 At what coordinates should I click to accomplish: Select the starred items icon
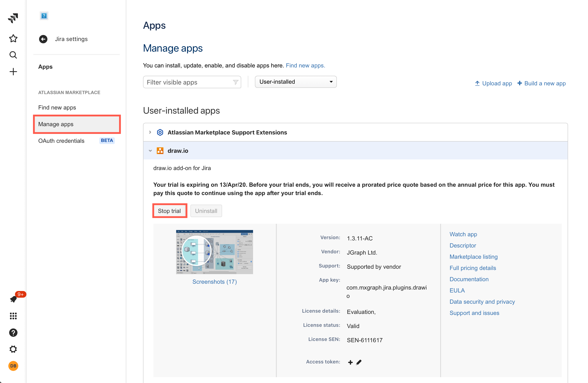[x=13, y=38]
